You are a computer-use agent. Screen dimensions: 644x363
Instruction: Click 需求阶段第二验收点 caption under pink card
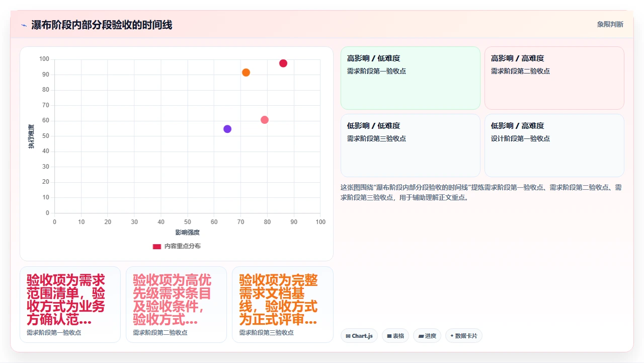[160, 333]
